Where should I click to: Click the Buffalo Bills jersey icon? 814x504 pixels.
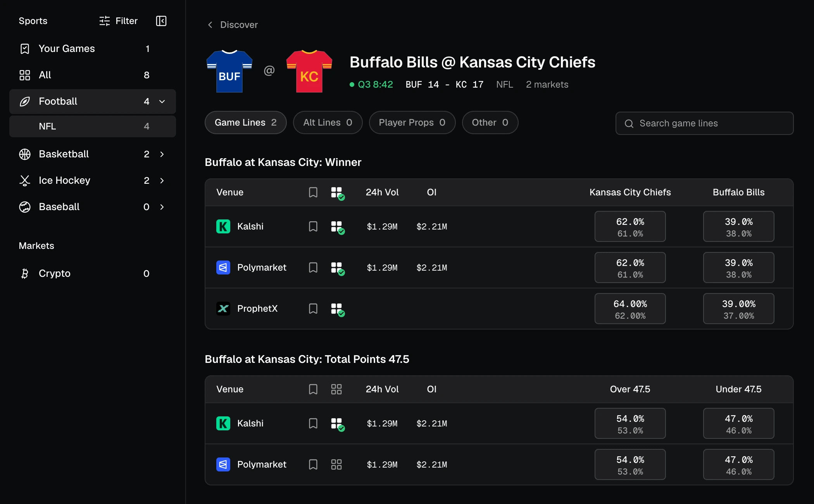(x=229, y=71)
